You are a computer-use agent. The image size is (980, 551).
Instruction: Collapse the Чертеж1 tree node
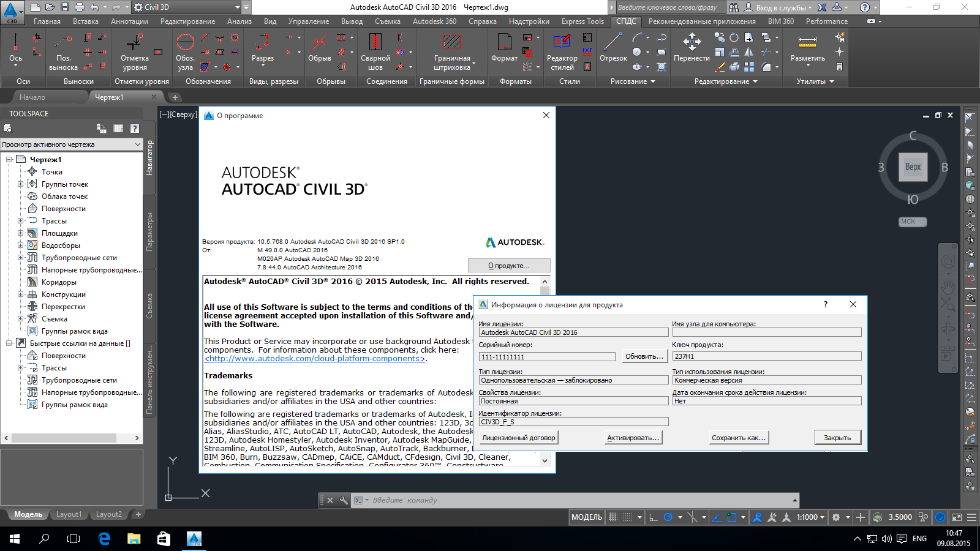(9, 159)
